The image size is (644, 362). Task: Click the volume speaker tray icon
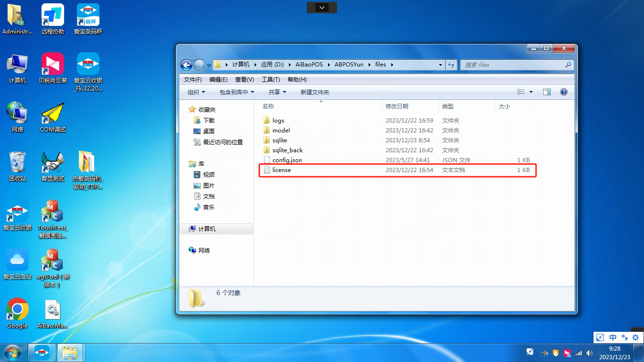pyautogui.click(x=589, y=353)
